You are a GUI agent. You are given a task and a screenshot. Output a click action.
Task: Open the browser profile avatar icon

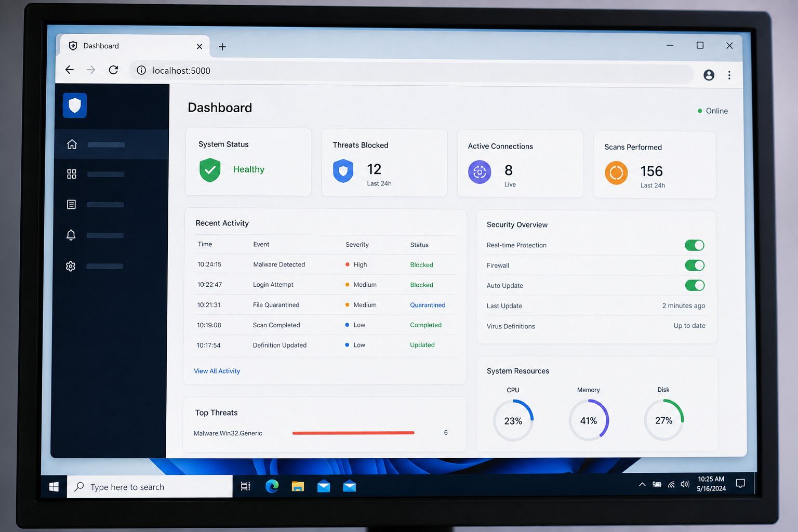point(709,75)
